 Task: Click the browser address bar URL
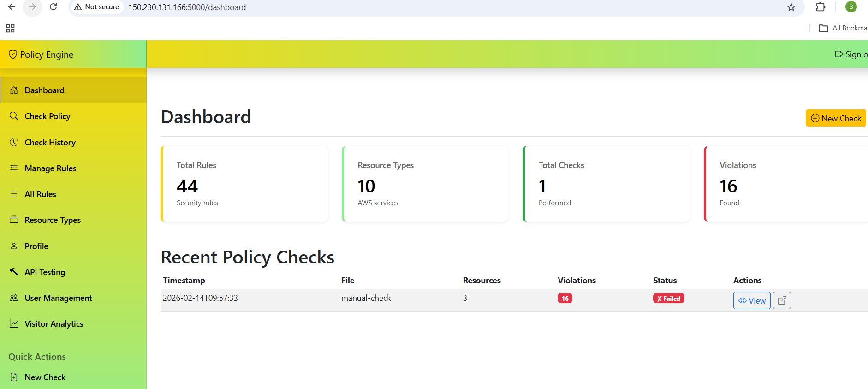[187, 7]
